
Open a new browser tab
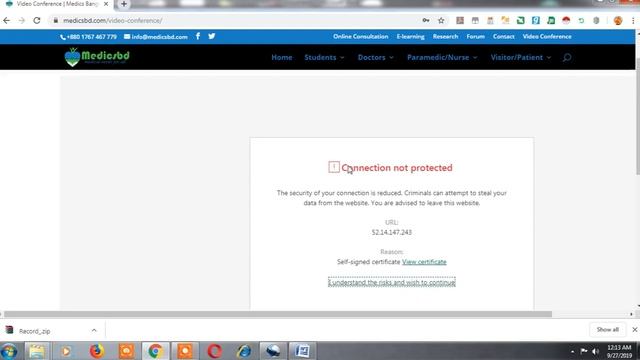pos(123,4)
